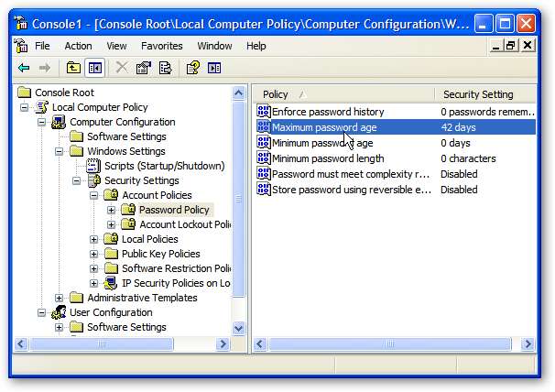
Task: Collapse the Account Policies node
Action: [94, 195]
